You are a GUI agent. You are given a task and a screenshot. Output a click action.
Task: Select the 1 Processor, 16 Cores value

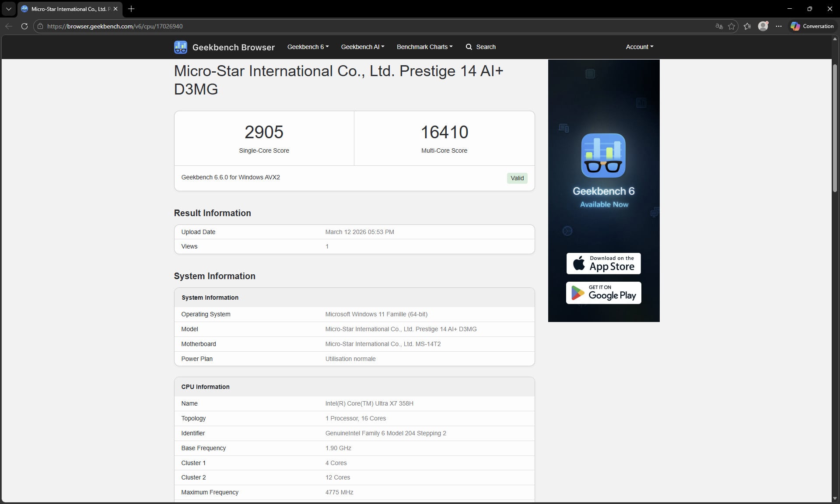pyautogui.click(x=356, y=418)
